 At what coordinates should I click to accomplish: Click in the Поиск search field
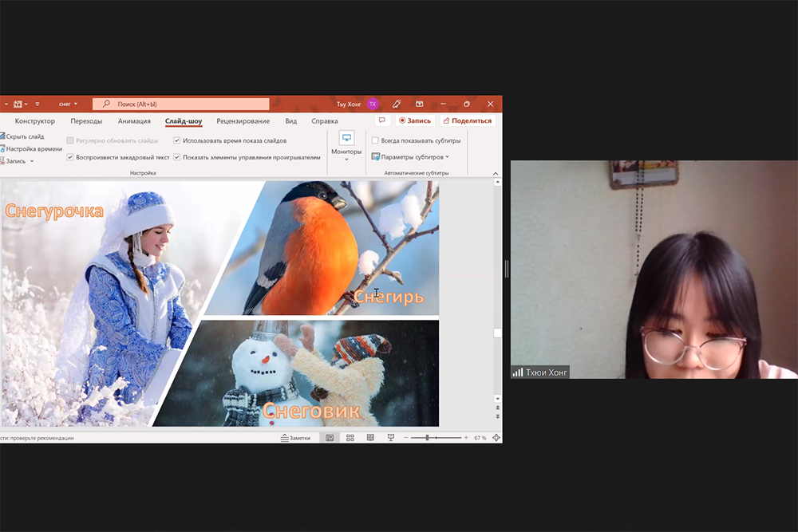[180, 104]
